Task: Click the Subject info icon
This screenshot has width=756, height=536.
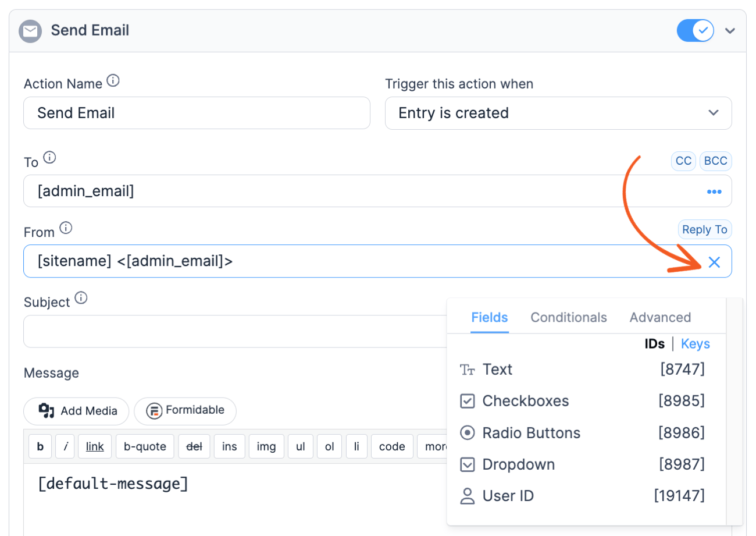Action: [x=81, y=298]
